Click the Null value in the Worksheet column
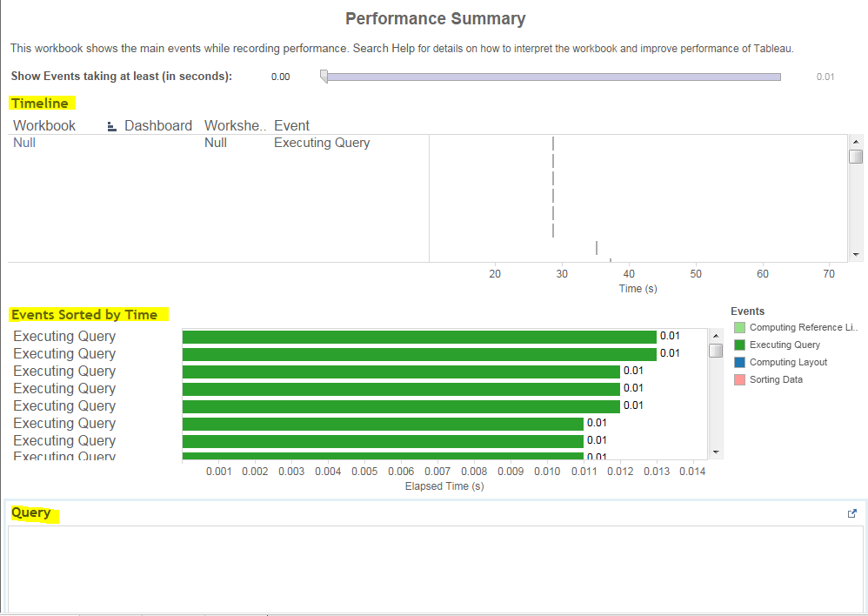The image size is (868, 616). 216,143
